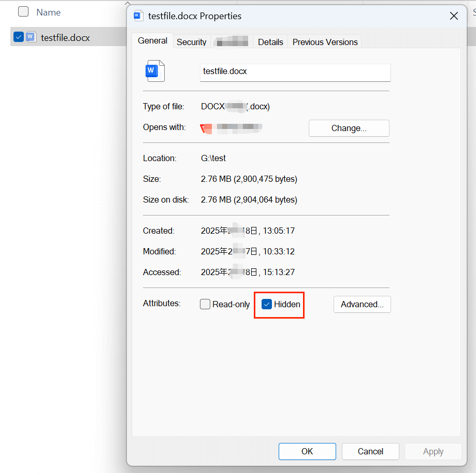Image resolution: width=476 pixels, height=473 pixels.
Task: Click the Word icon beside testfile.docx in list
Action: coord(31,37)
